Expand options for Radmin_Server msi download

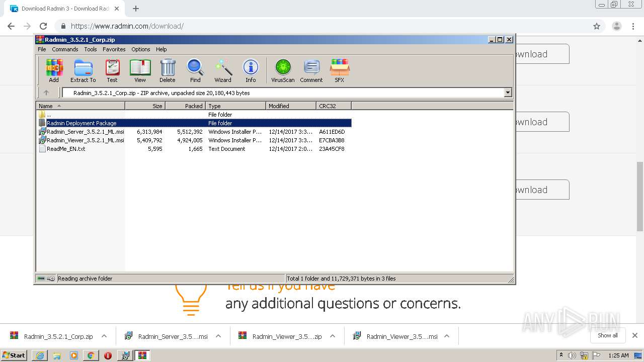[218, 336]
